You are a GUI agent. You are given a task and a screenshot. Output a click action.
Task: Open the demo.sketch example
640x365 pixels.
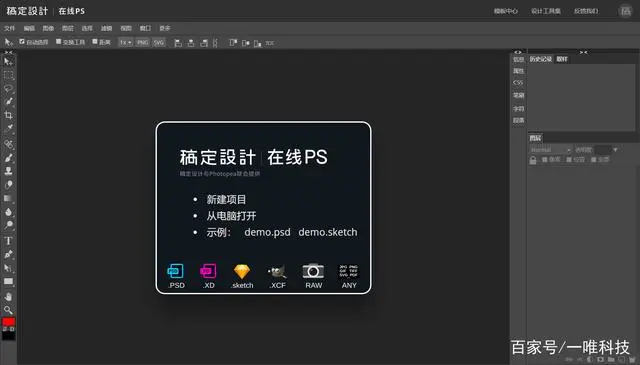pyautogui.click(x=328, y=232)
